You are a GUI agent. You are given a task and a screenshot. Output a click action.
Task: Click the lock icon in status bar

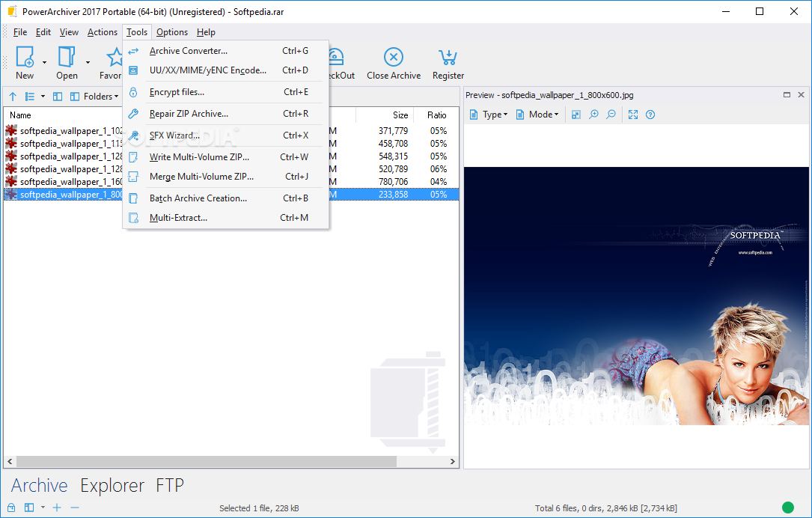coord(11,508)
